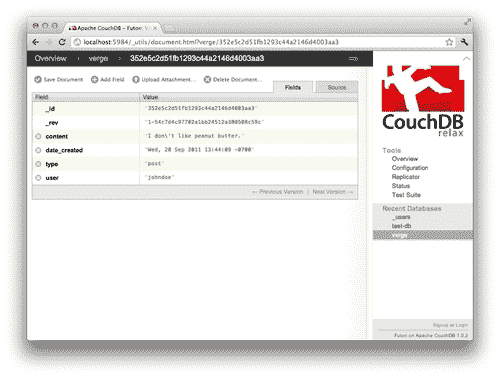Click the Upload Attachment icon
This screenshot has width=500, height=378.
click(x=136, y=79)
